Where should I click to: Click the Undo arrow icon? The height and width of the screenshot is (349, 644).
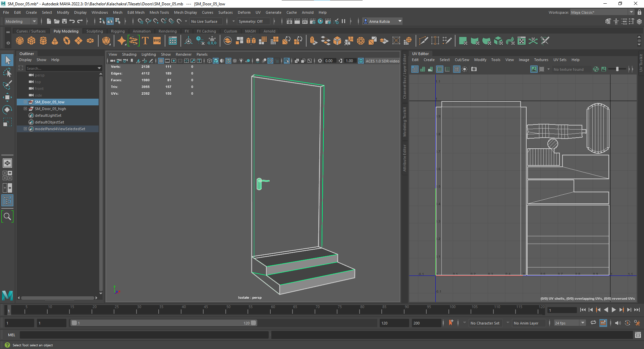click(72, 21)
